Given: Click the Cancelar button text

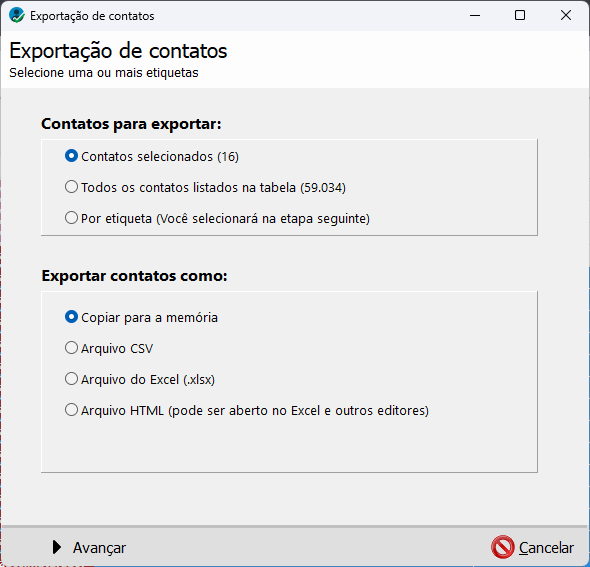Looking at the screenshot, I should coord(546,548).
